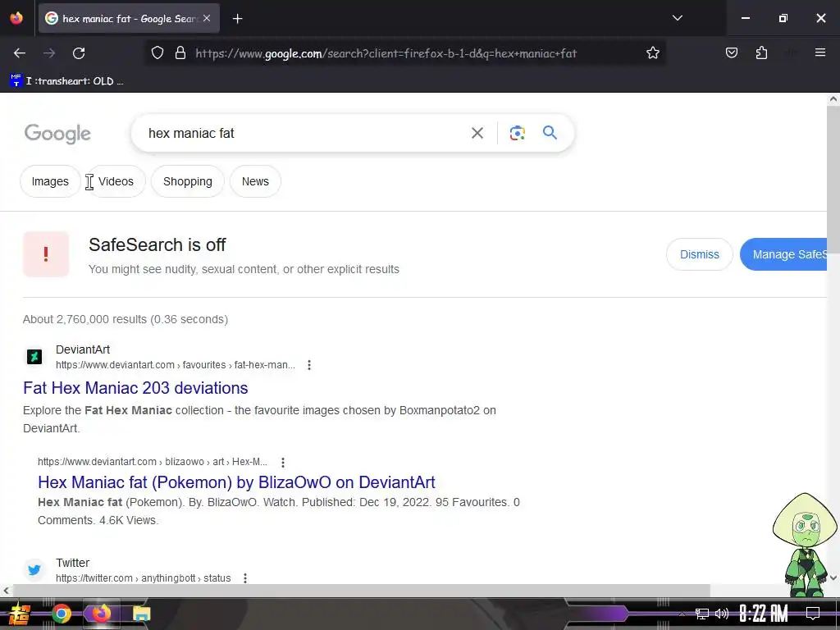Viewport: 840px width, 630px height.
Task: Open Manage SafeSearch settings
Action: 783,254
